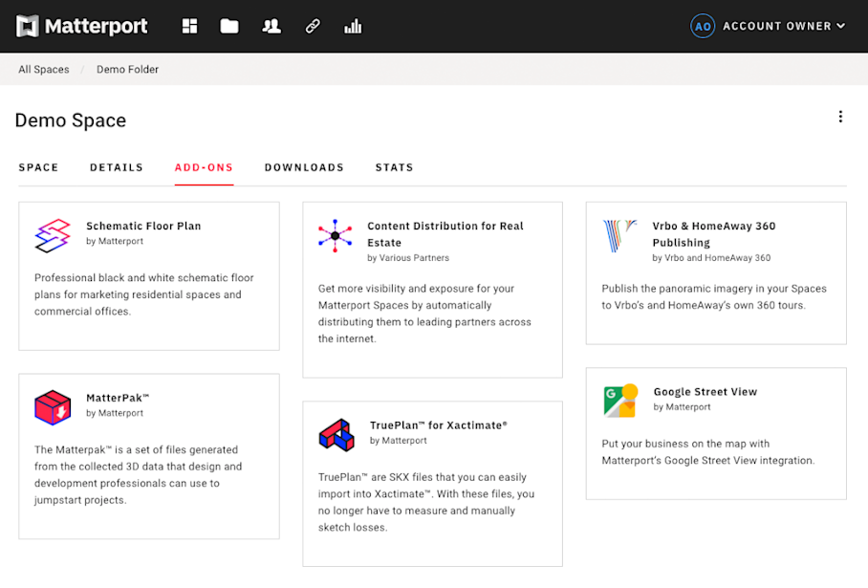
Task: Click 'Get more visibility and exposure' description
Action: click(x=424, y=314)
